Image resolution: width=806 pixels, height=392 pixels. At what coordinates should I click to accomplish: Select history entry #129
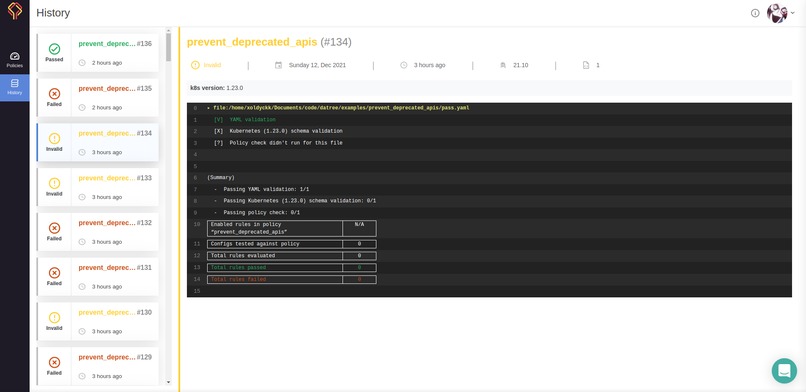[98, 366]
